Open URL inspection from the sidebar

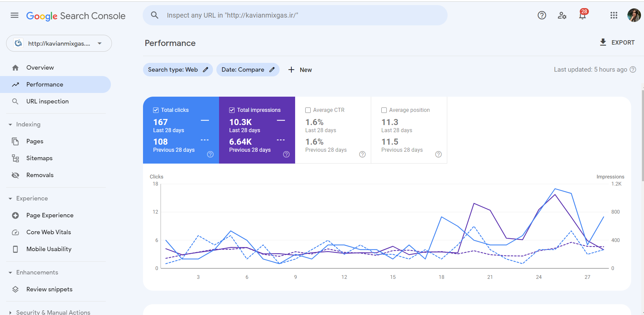coord(47,101)
